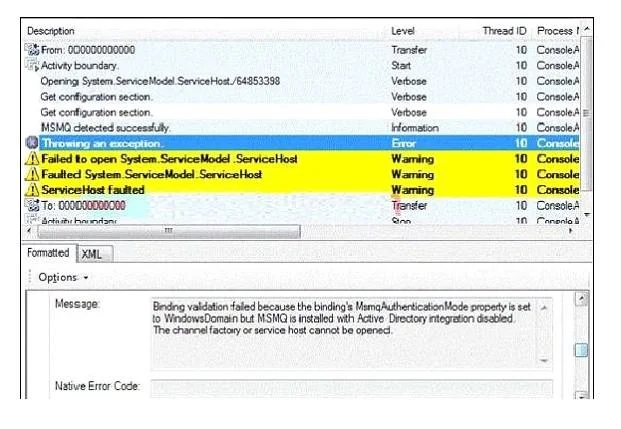Sort by the Level column header
Screen dimensions: 621x429
coord(403,31)
